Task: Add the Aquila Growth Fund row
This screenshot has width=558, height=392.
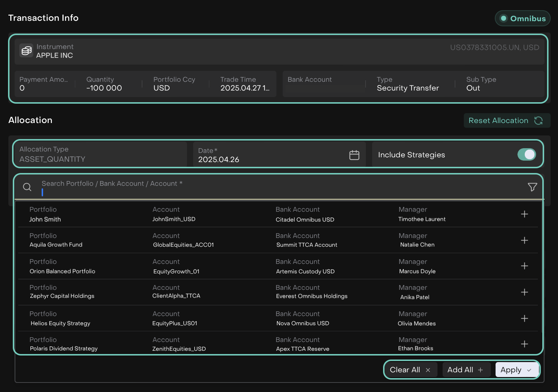Action: (524, 241)
